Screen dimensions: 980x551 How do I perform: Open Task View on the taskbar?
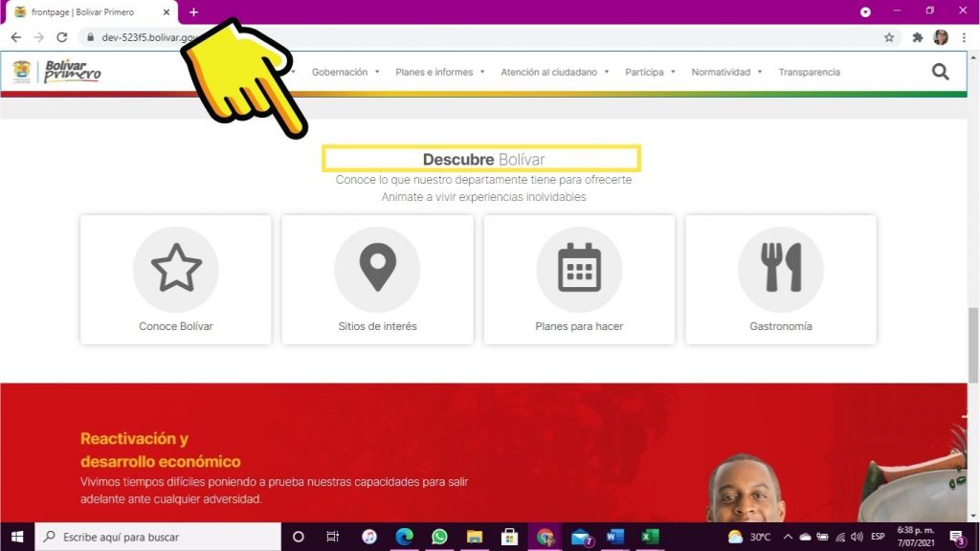click(332, 537)
